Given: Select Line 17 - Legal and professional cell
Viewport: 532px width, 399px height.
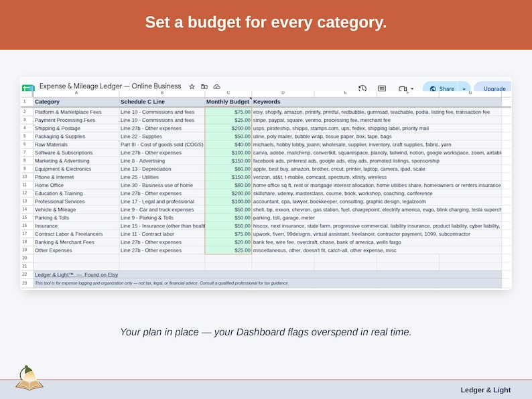Looking at the screenshot, I should tap(162, 202).
